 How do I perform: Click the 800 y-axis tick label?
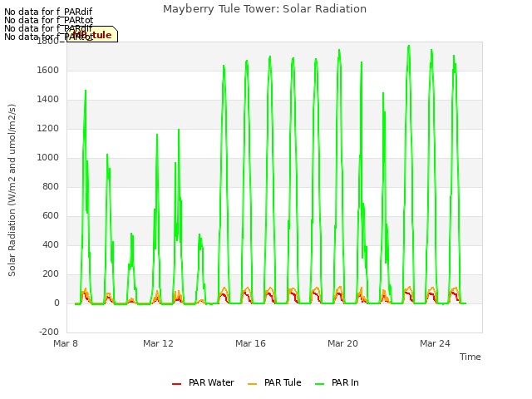pos(51,186)
